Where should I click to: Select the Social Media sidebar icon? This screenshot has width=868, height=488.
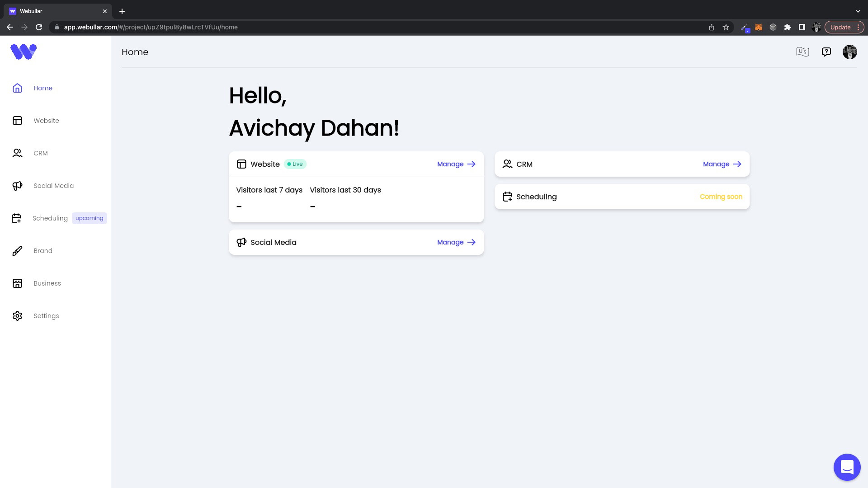[17, 185]
